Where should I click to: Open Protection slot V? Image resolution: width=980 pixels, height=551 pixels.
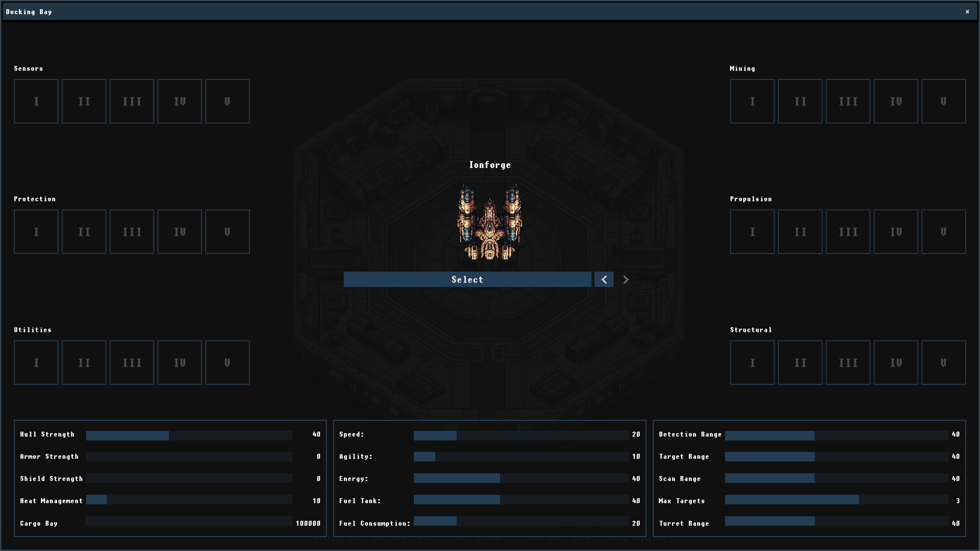click(227, 231)
